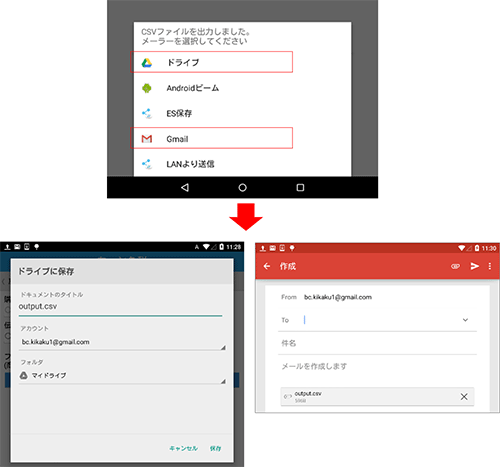Screen dimensions: 500x467
Task: Tap the Android back navigation triangle
Action: click(185, 188)
